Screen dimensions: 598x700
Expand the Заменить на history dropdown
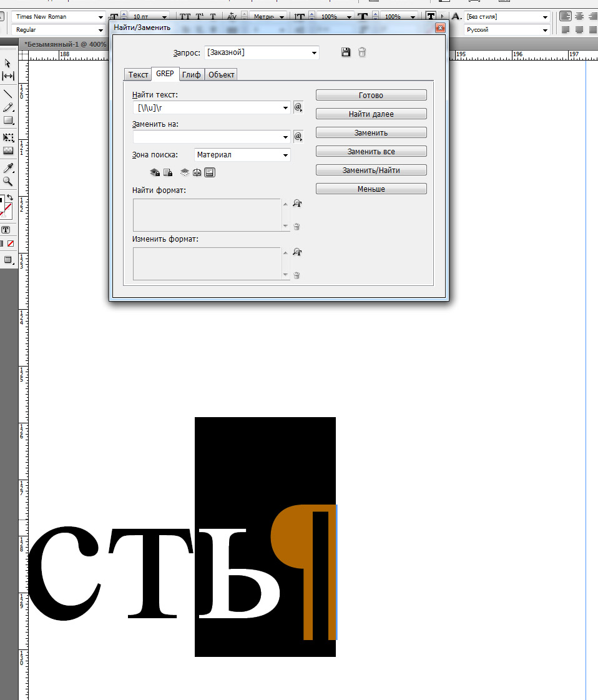(x=286, y=137)
